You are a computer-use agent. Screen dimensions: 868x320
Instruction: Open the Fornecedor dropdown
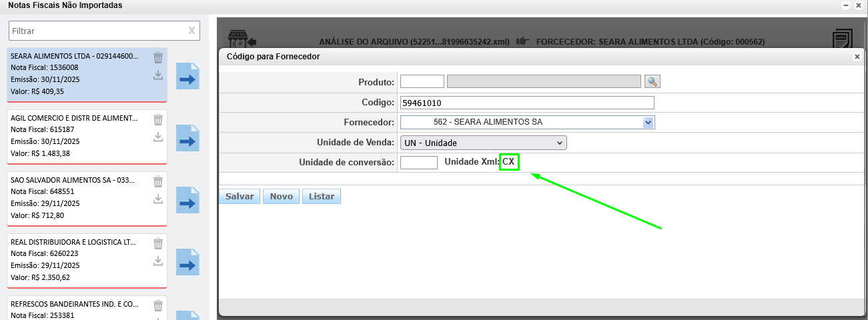(x=646, y=123)
